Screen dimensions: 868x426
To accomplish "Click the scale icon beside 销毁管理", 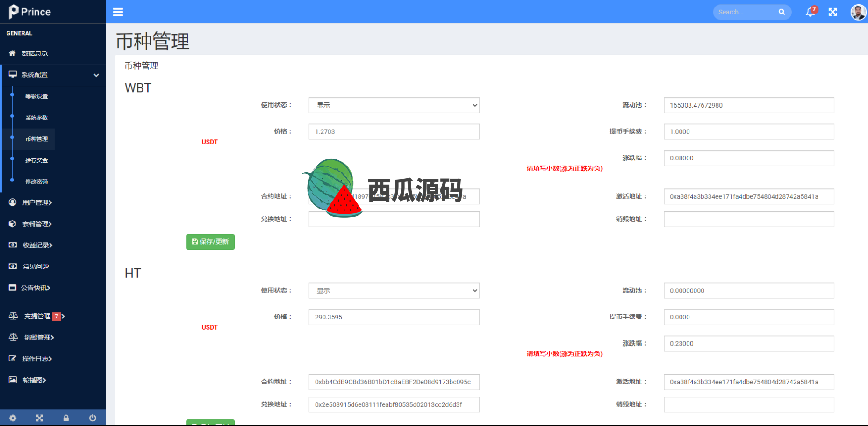I will [x=13, y=337].
